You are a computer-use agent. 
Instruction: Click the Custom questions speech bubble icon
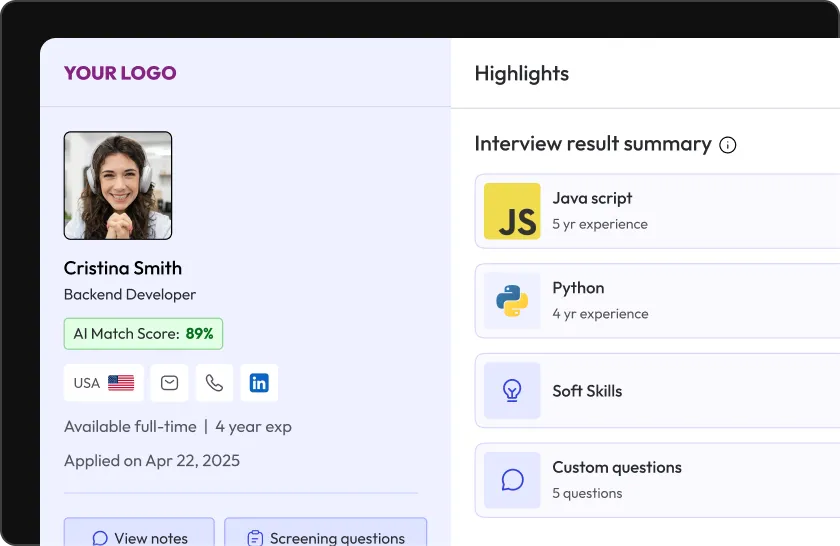[x=512, y=480]
